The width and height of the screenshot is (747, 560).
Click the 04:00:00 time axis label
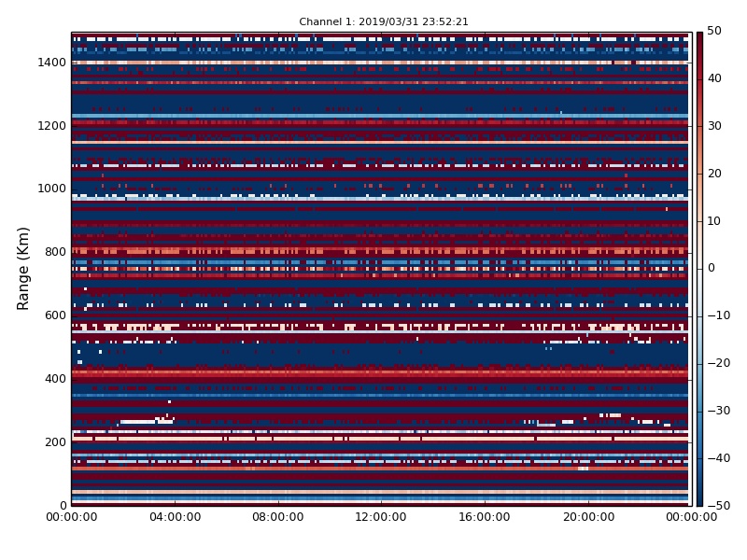coord(175,517)
